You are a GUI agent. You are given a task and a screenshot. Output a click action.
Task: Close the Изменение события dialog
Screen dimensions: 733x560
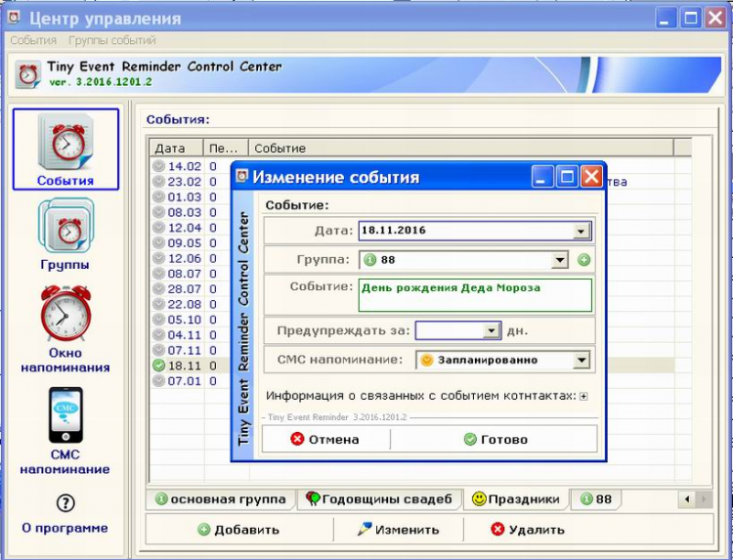[591, 177]
